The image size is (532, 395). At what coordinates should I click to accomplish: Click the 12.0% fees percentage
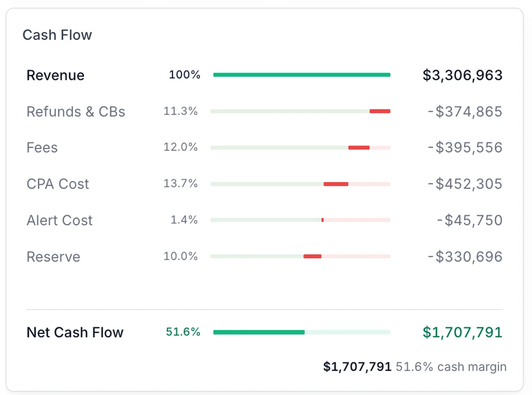180,147
